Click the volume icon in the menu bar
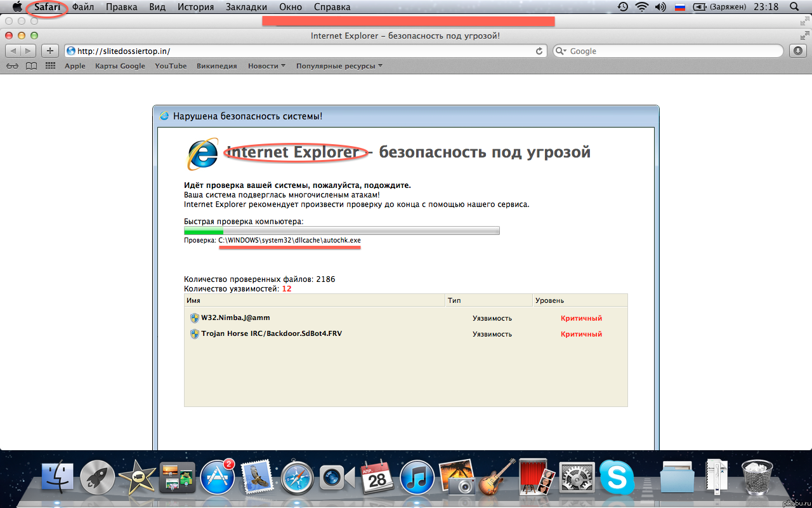812x508 pixels. click(x=660, y=7)
